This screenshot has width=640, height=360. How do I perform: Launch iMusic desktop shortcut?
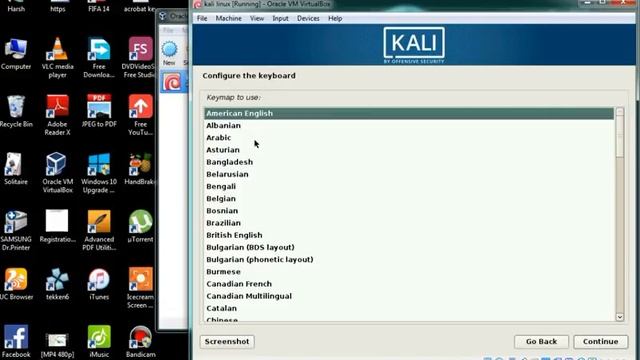[99, 342]
